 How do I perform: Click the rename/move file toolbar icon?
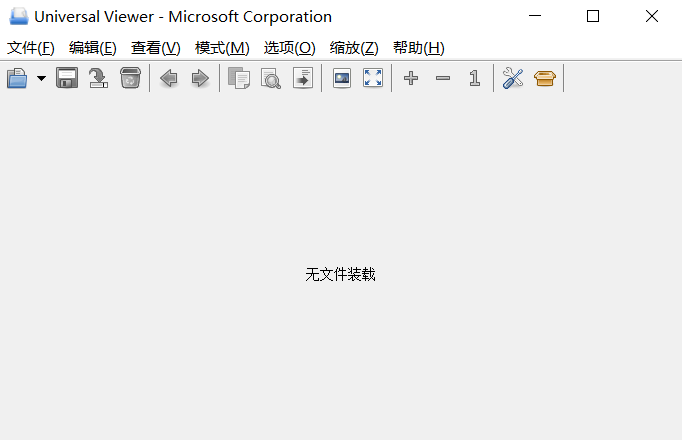98,78
